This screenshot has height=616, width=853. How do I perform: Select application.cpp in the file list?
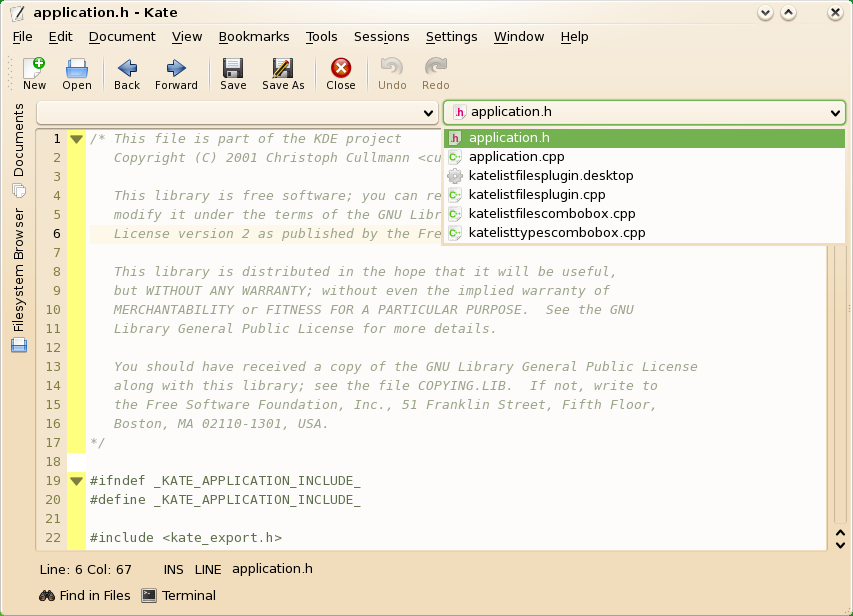644,157
